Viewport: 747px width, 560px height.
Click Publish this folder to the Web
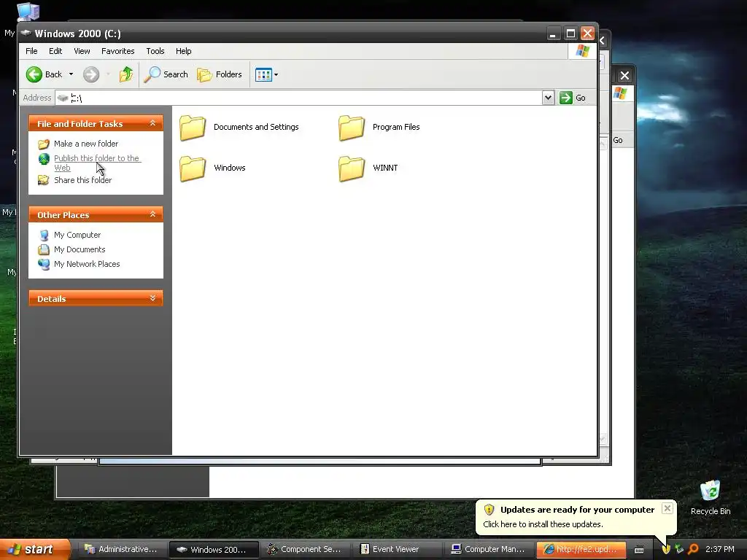pos(97,163)
